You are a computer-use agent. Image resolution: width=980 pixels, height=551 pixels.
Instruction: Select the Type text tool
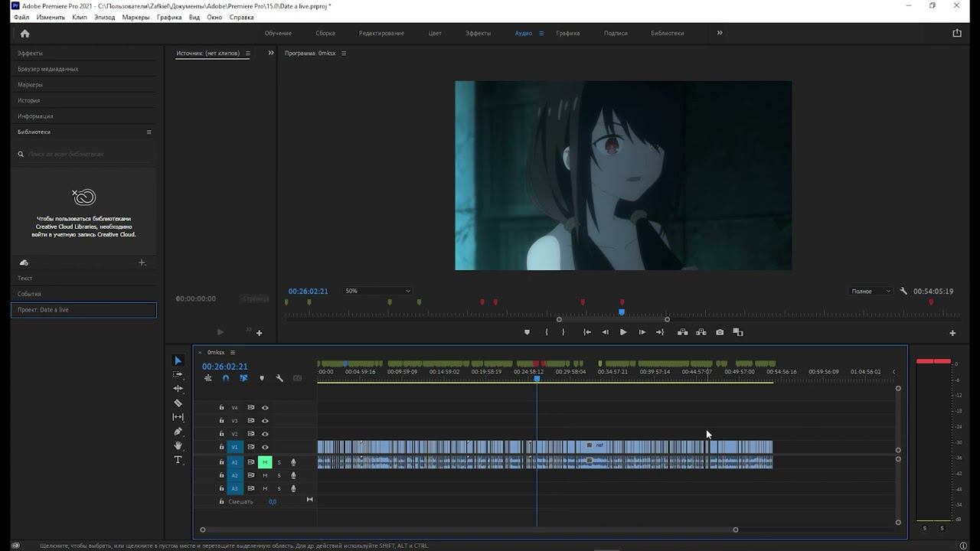coord(178,460)
